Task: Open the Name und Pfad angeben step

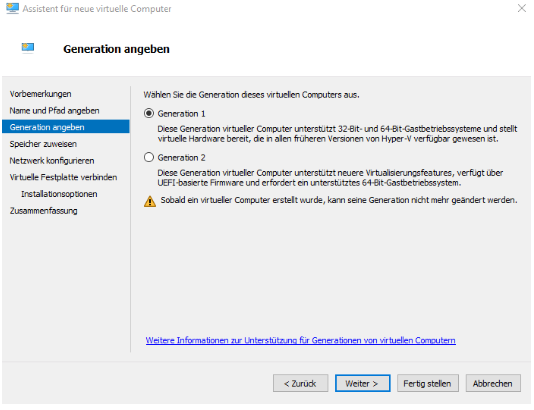Action: pyautogui.click(x=54, y=111)
